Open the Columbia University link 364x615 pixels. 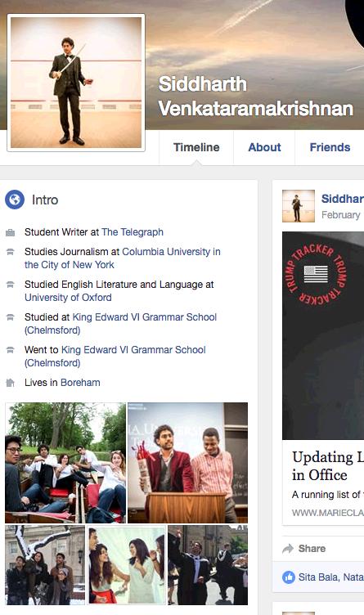click(123, 258)
